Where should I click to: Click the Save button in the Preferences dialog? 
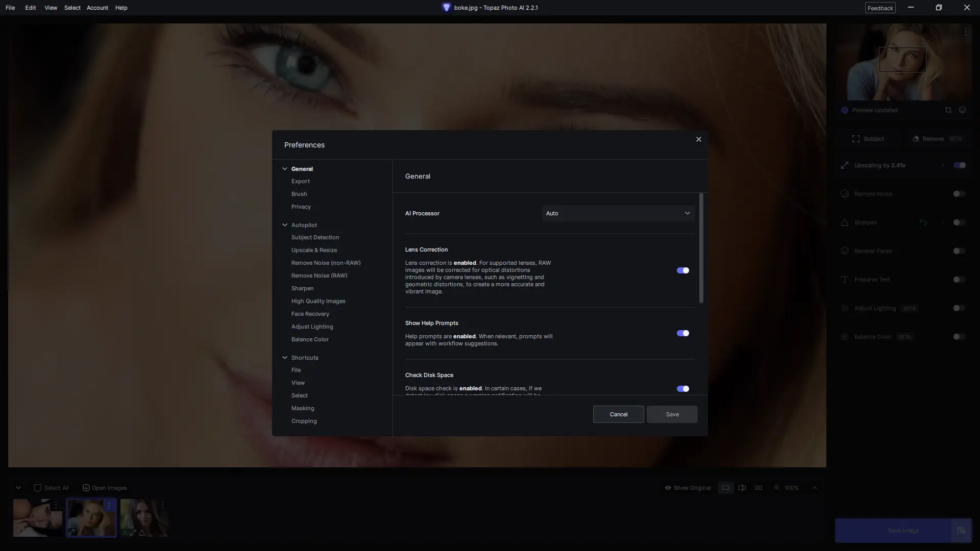(672, 414)
